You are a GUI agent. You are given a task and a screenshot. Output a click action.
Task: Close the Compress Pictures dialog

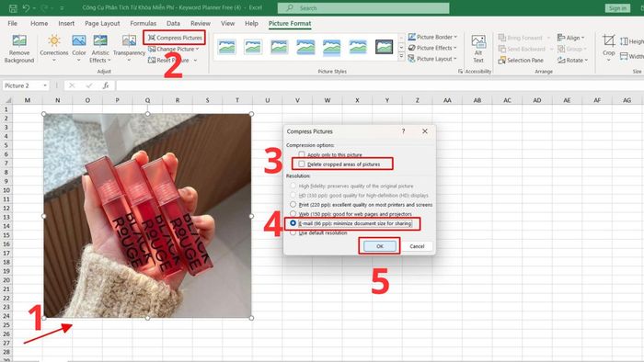[x=425, y=131]
